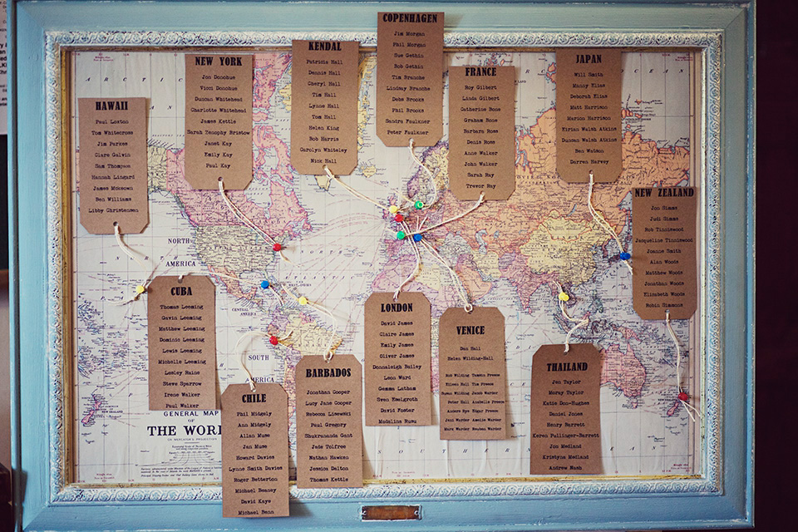Click the FRANCE tag heading
This screenshot has height=532, width=798.
coord(480,71)
